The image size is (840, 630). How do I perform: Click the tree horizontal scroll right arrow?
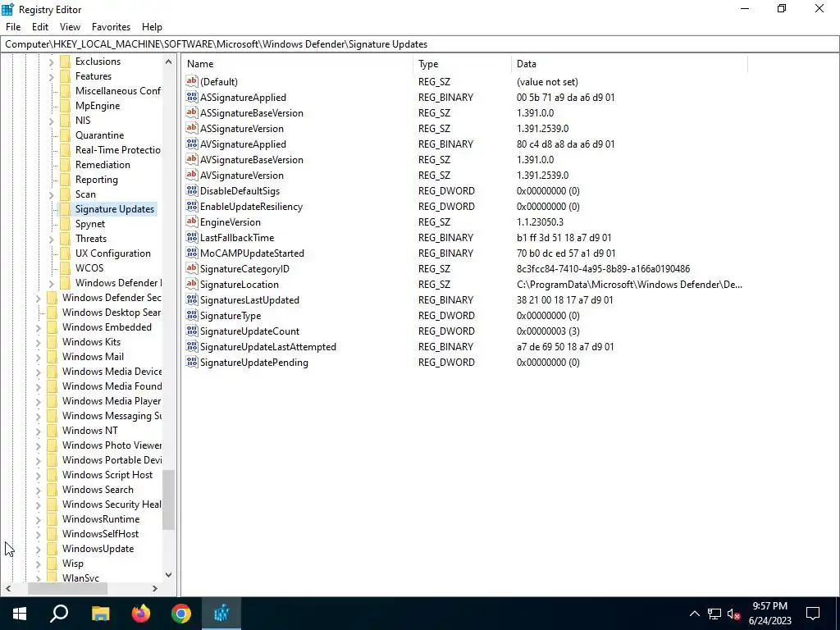[x=155, y=588]
